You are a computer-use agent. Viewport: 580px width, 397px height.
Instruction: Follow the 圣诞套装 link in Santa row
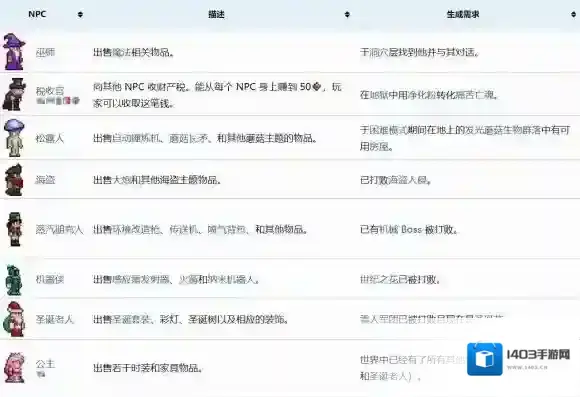click(131, 319)
